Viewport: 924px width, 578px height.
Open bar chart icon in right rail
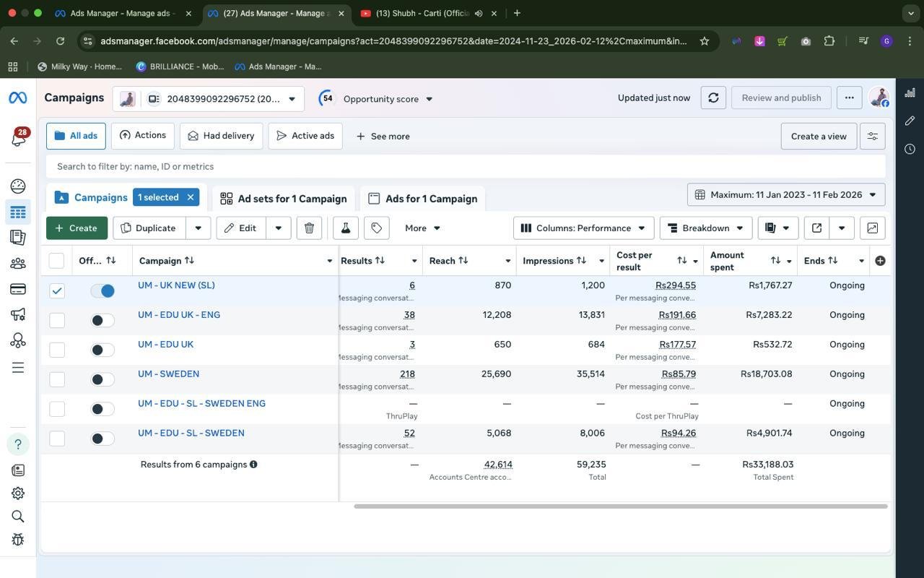click(x=910, y=92)
